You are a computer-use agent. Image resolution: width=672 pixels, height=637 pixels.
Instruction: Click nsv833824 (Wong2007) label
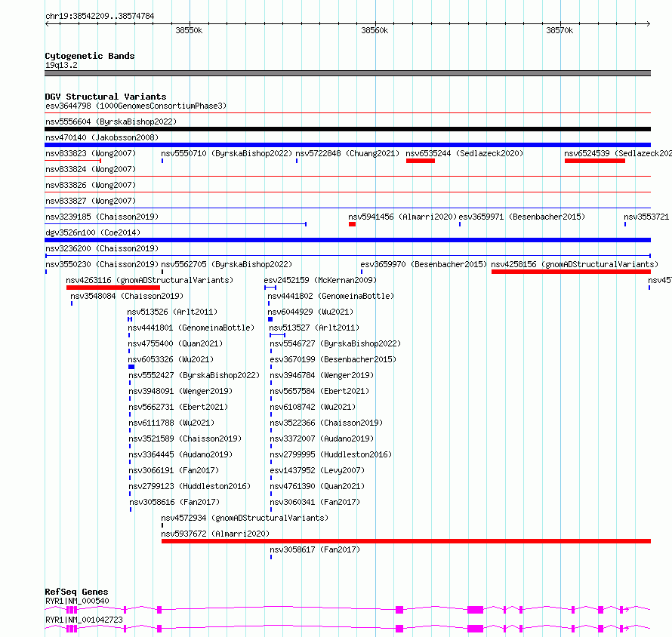pos(91,169)
